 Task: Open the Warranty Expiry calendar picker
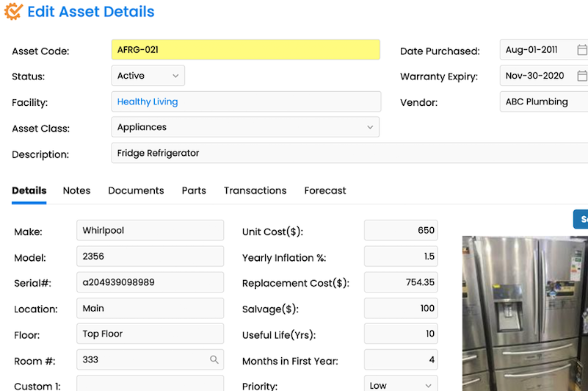tap(581, 76)
